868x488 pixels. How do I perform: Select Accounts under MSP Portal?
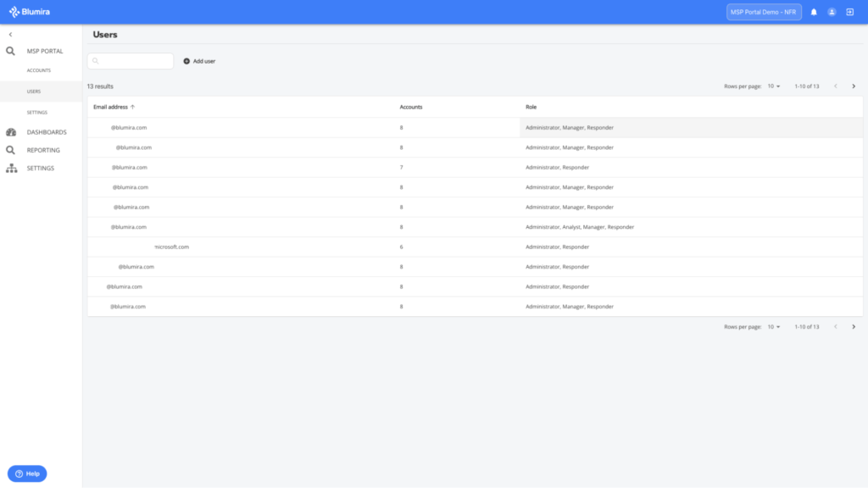point(38,70)
